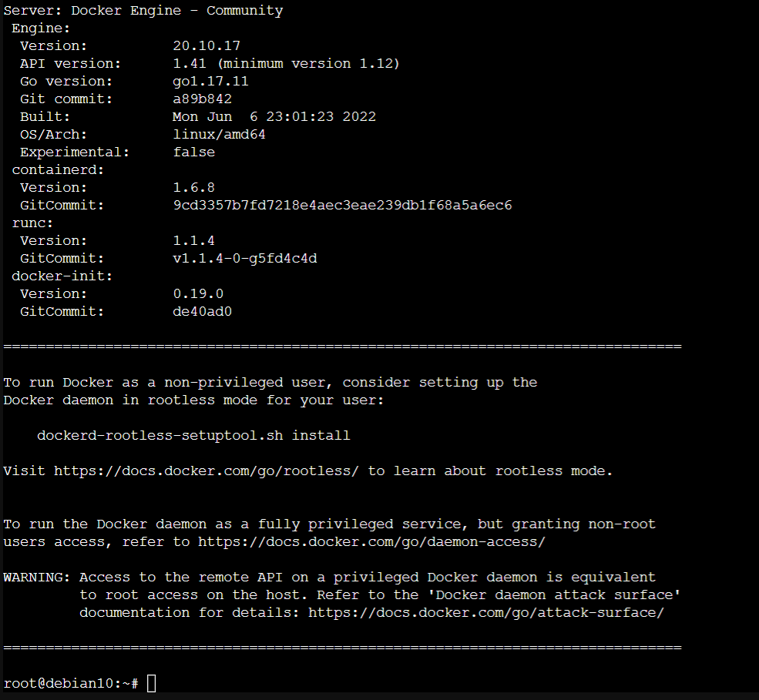Screen dimensions: 759x700
Task: Click the containerd GitCommit hash 9cd3357b7fd...
Action: [x=342, y=205]
